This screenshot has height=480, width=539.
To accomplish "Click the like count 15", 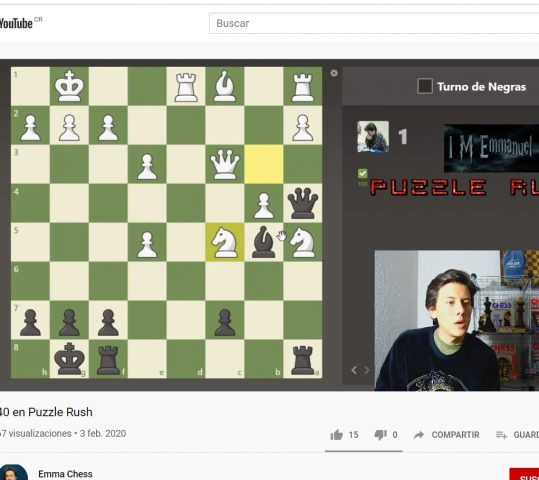I will [x=353, y=435].
